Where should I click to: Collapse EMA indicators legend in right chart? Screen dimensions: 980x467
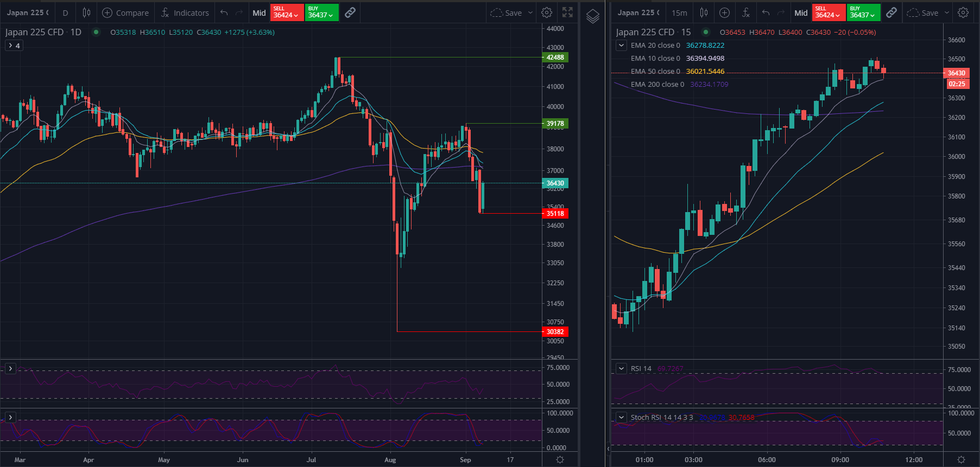[622, 46]
